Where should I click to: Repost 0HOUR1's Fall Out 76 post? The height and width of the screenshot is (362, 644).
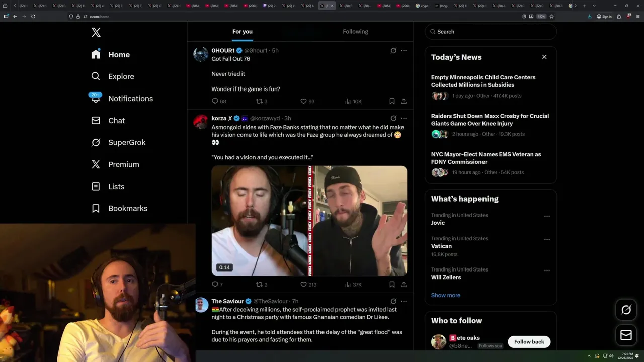(x=262, y=101)
